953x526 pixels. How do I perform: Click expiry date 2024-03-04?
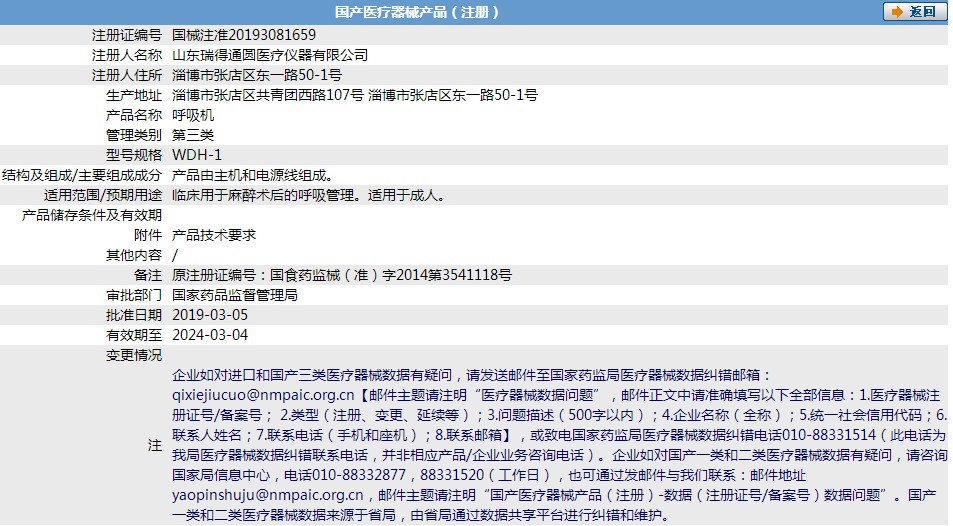point(210,336)
